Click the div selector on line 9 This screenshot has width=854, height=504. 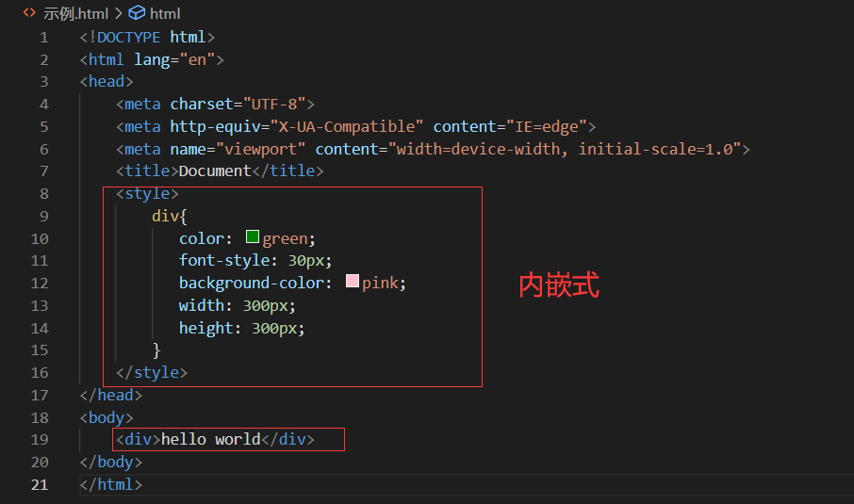[165, 216]
